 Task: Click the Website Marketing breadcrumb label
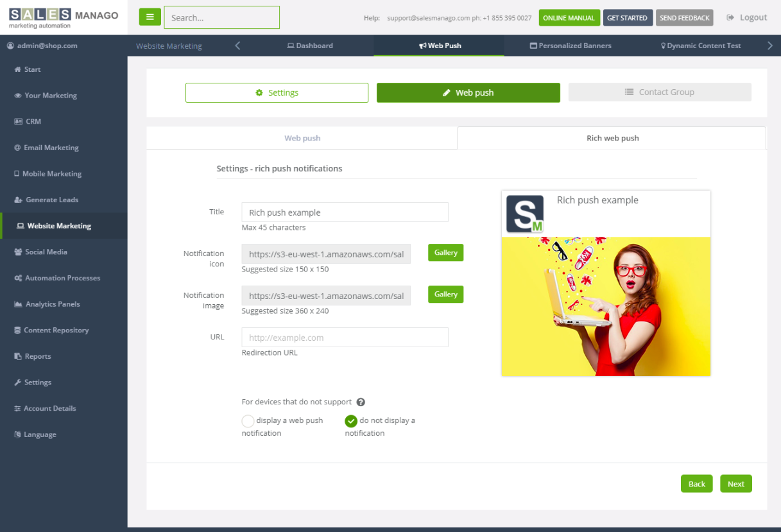(x=169, y=46)
